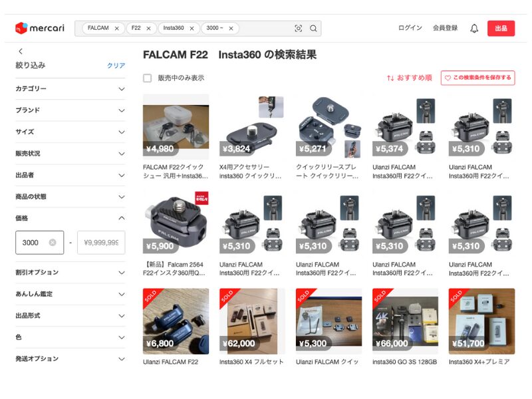Expand the 商品の状態 filter
The height and width of the screenshot is (399, 532).
70,197
